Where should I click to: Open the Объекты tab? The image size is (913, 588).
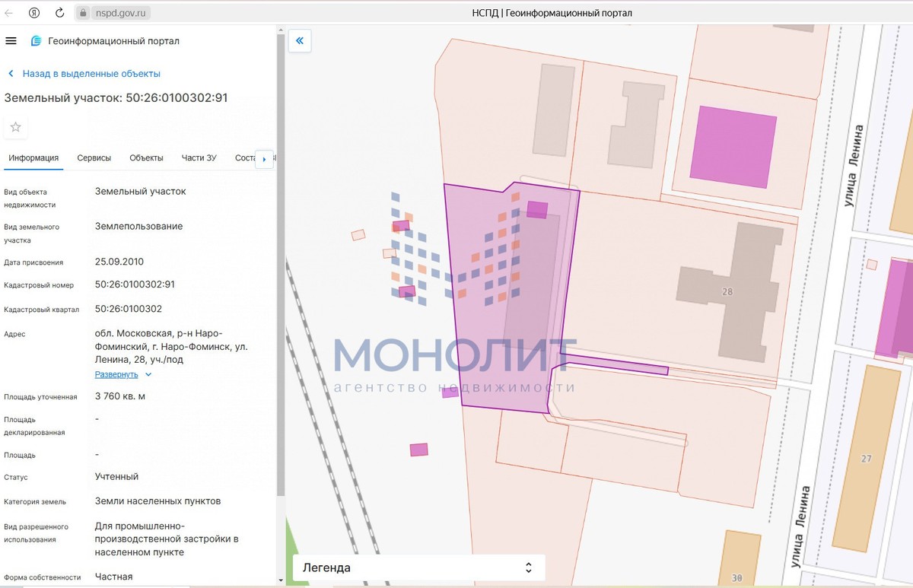[x=146, y=158]
